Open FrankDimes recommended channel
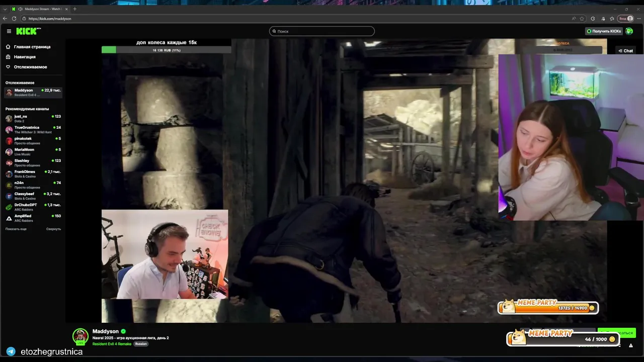 coord(33,174)
